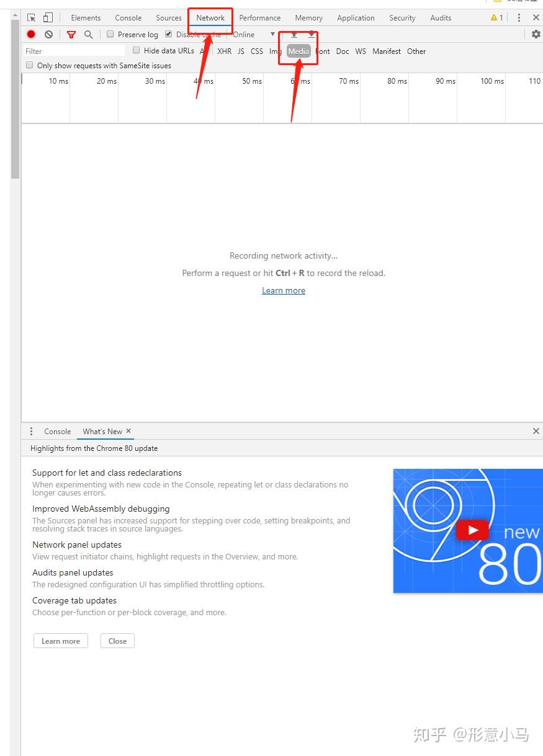The height and width of the screenshot is (756, 543).
Task: Open the DevTools three-dot customize menu
Action: [519, 18]
